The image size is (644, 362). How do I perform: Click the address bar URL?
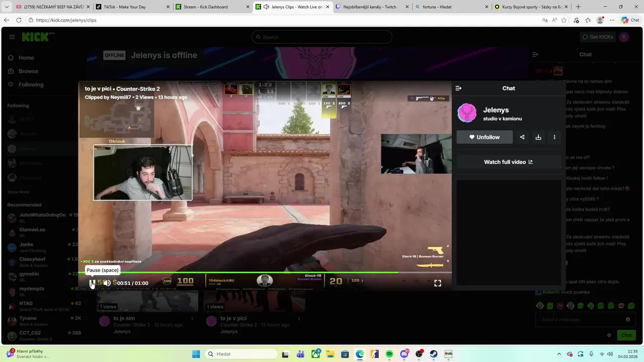(66, 20)
